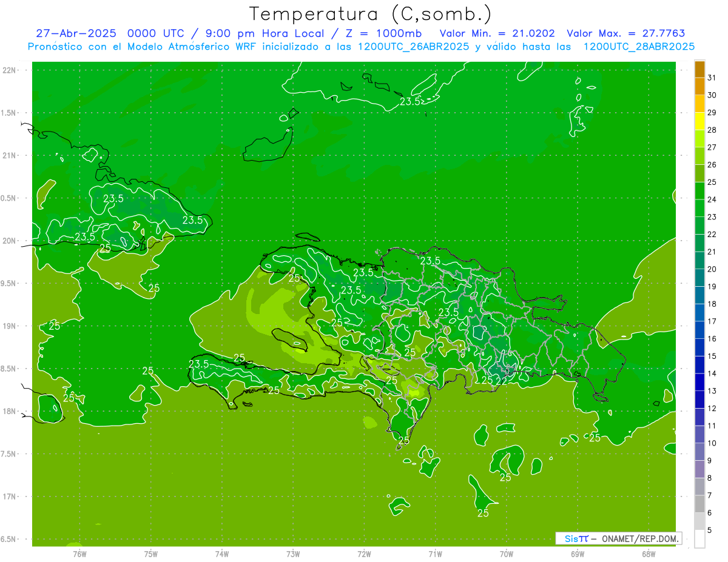Click the legend value label 31
The image size is (728, 562).
(x=712, y=78)
